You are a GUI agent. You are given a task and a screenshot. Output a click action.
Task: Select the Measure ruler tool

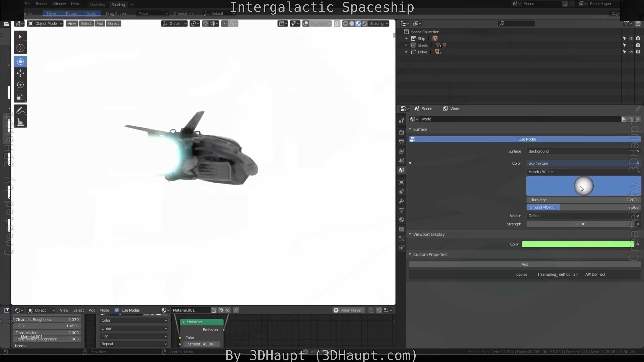(x=20, y=122)
